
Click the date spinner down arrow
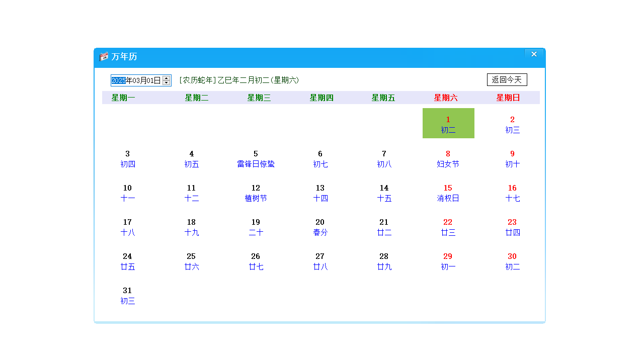click(166, 82)
